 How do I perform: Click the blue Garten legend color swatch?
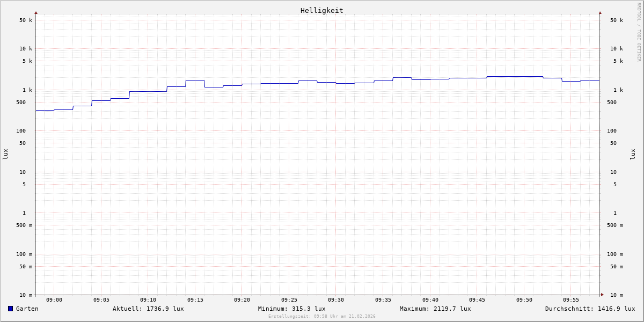(10, 309)
